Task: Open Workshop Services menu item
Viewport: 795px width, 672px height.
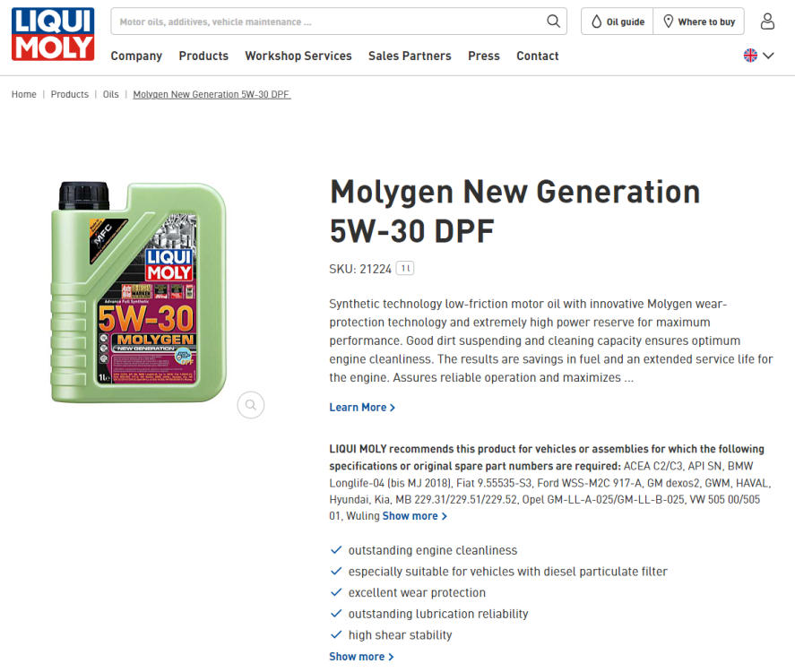Action: [298, 56]
